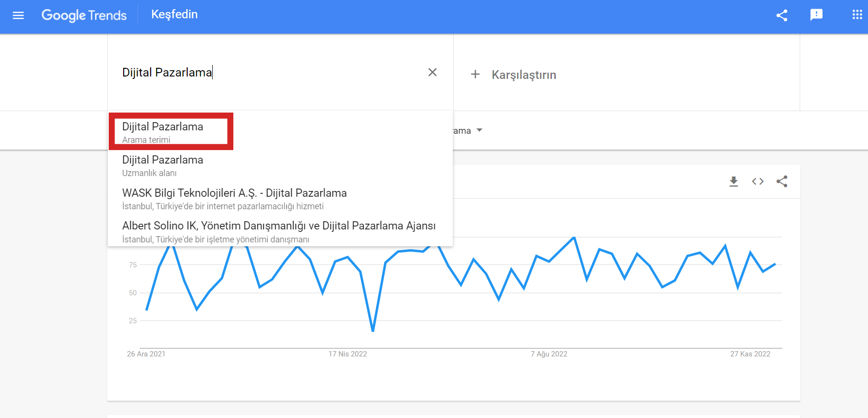Click the Google Trends logo

pyautogui.click(x=84, y=15)
